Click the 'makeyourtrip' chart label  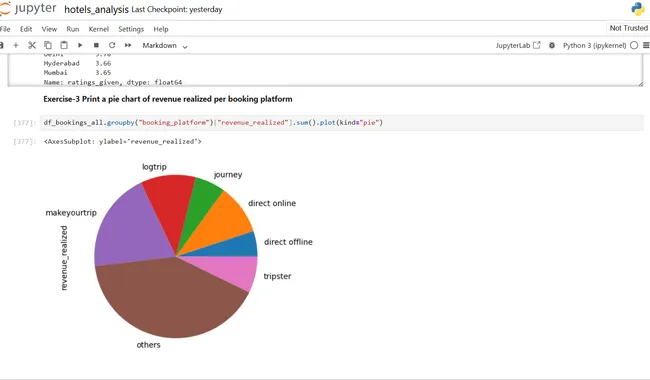(x=71, y=213)
